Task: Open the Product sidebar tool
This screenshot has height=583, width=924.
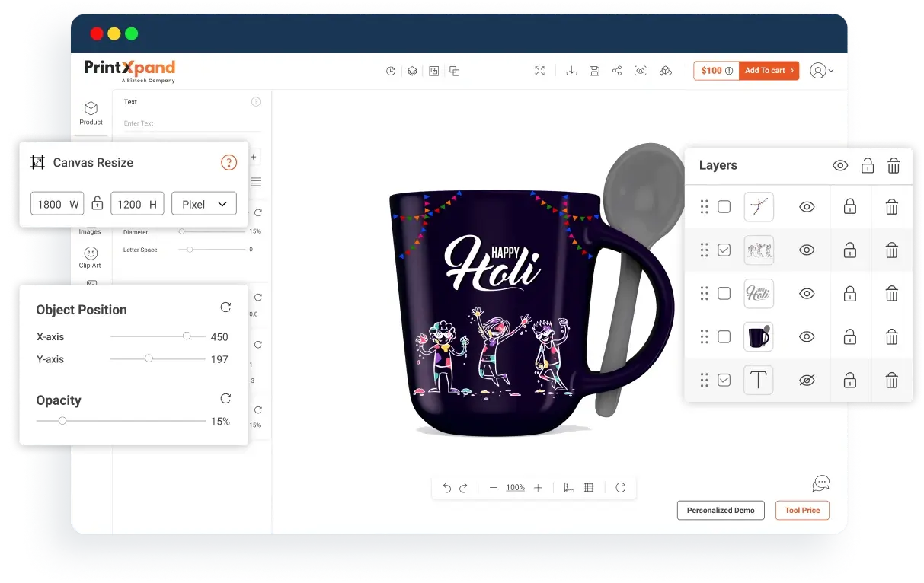Action: (x=91, y=113)
